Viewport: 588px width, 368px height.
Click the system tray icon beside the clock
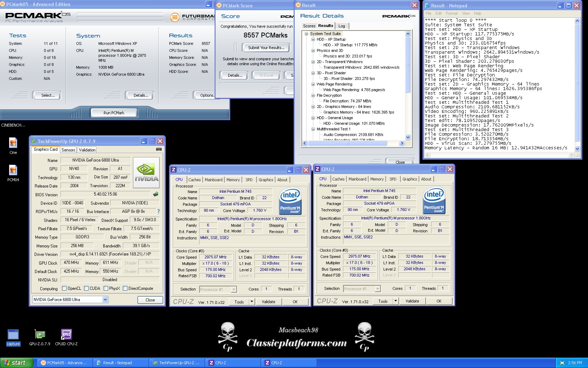click(562, 363)
